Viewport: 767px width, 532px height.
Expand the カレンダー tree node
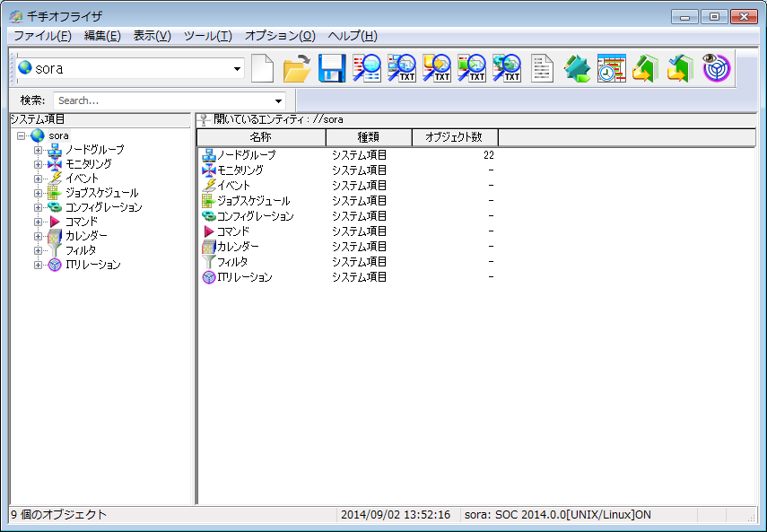point(38,236)
